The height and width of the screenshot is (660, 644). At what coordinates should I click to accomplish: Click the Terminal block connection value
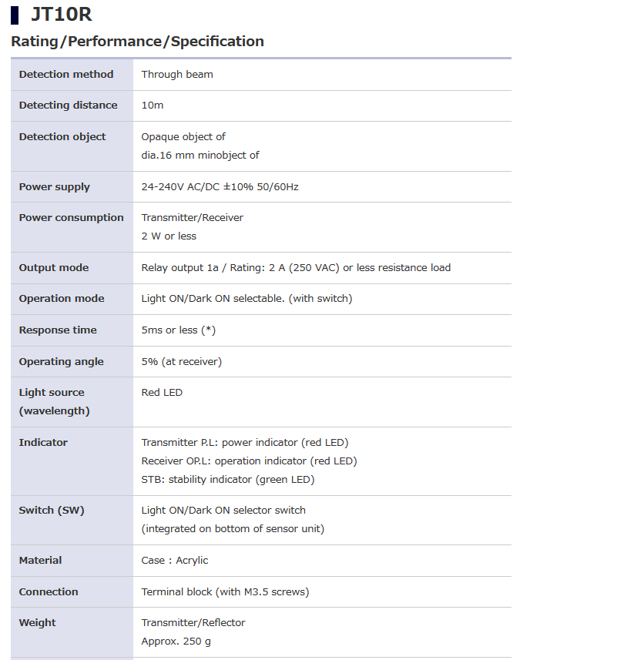click(225, 592)
